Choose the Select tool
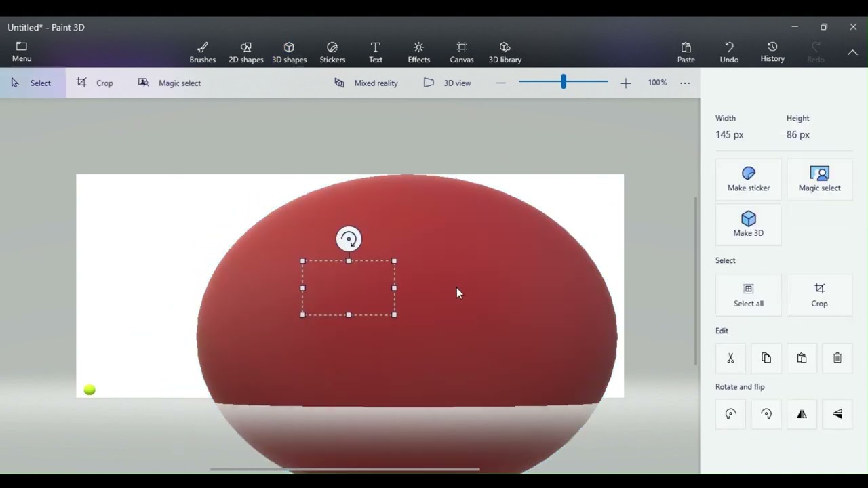 coord(33,83)
